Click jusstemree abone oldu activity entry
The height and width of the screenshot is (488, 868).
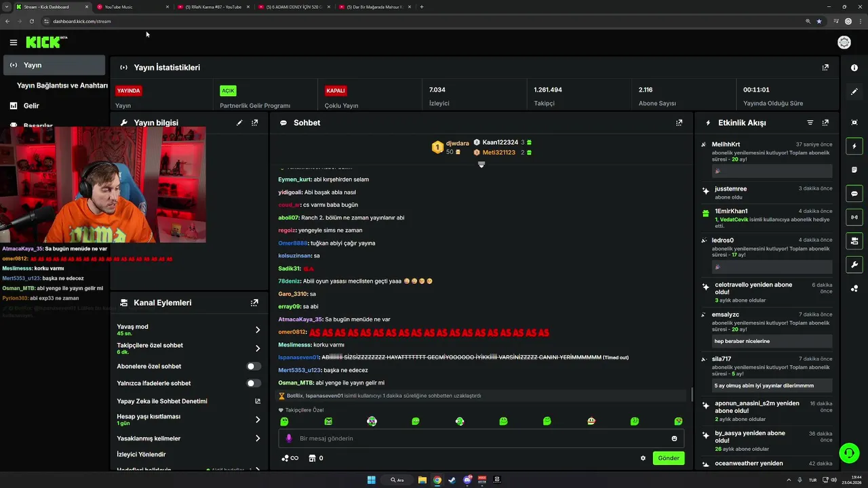(x=766, y=192)
